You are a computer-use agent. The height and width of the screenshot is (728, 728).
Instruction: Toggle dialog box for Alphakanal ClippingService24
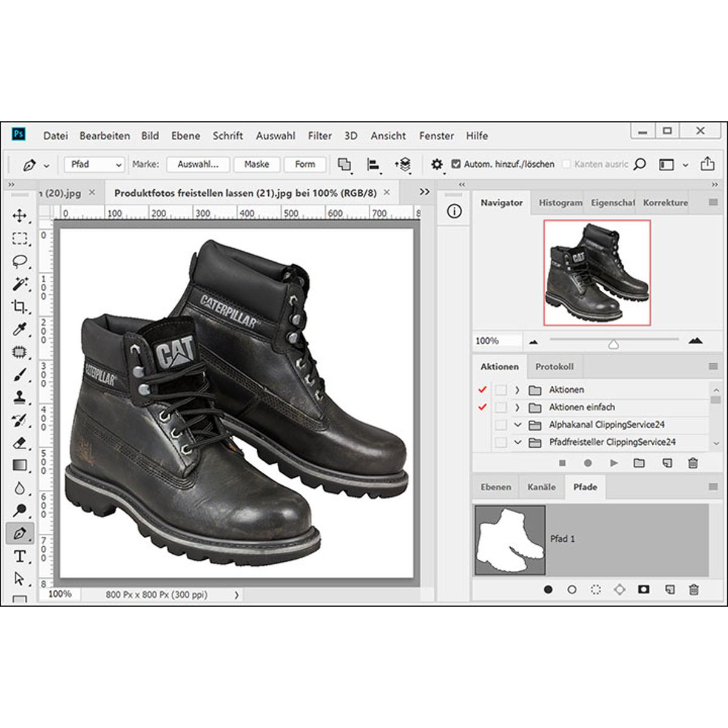(500, 425)
